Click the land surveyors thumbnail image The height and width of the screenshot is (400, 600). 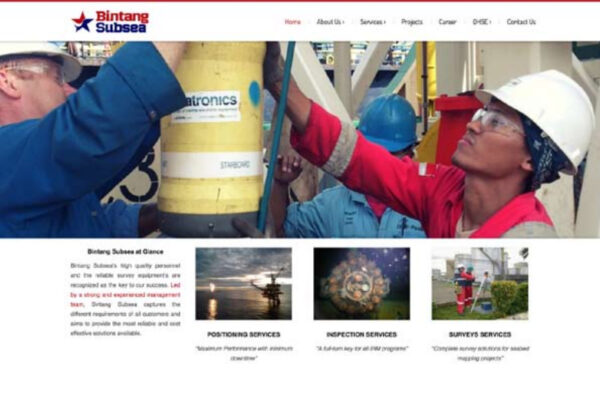click(x=480, y=284)
